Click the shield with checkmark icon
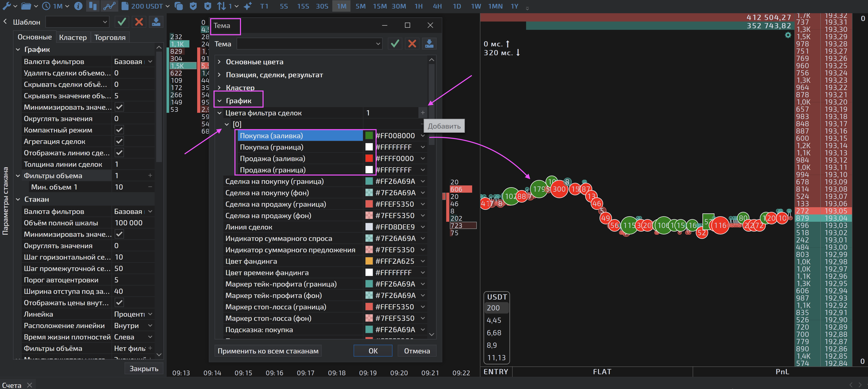868x389 pixels. pos(193,6)
